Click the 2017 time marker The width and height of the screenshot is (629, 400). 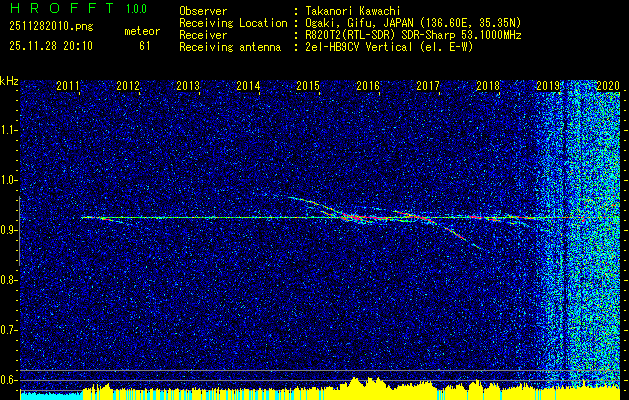pos(428,85)
